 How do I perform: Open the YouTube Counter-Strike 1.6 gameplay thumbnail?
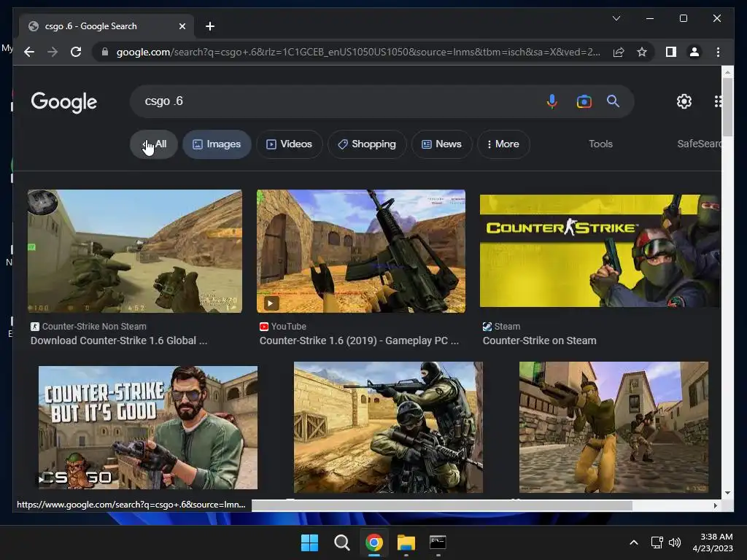point(361,251)
